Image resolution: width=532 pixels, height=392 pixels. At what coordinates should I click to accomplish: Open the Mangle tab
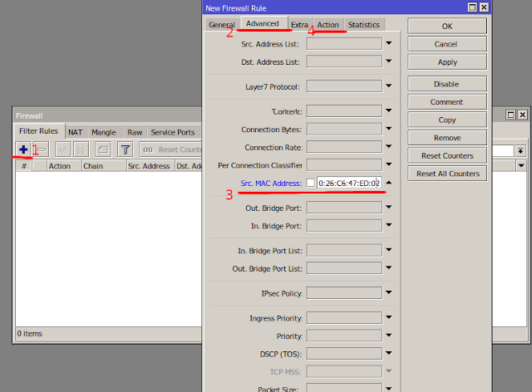pos(104,132)
